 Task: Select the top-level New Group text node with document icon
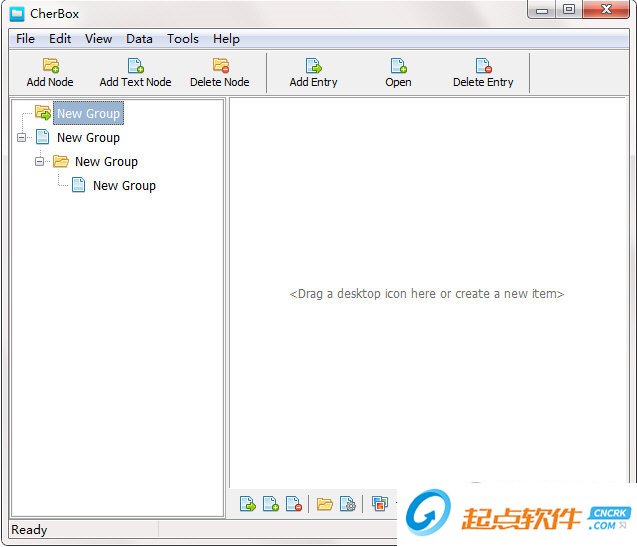click(x=88, y=138)
